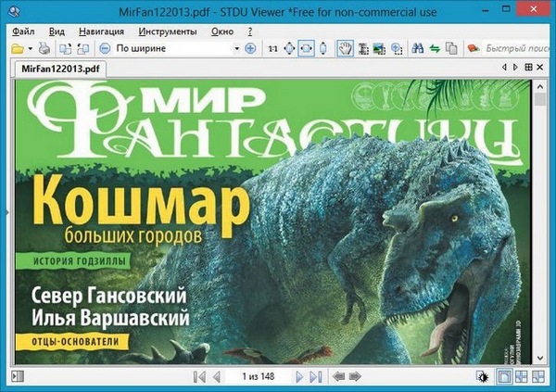The width and height of the screenshot is (556, 392).
Task: Open the Вид menu
Action: (x=57, y=32)
